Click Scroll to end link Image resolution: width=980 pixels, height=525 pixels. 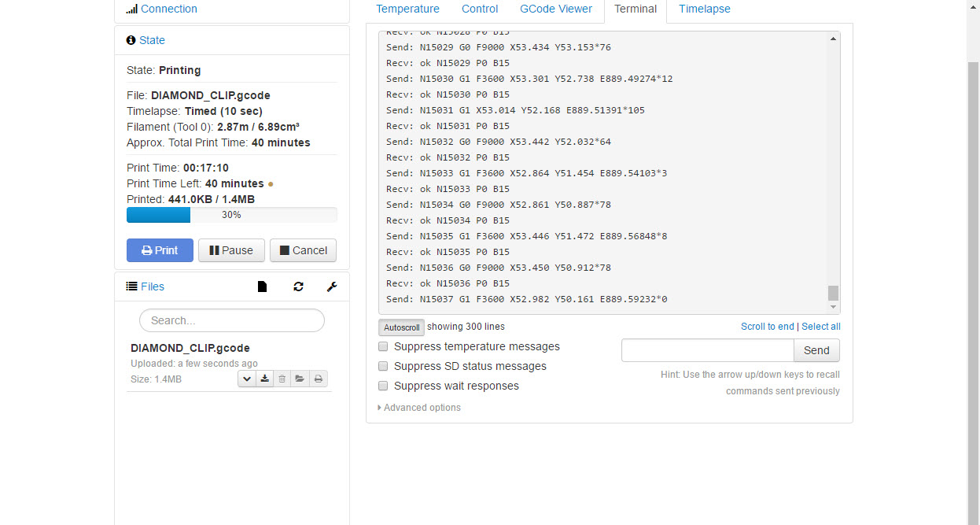coord(767,327)
